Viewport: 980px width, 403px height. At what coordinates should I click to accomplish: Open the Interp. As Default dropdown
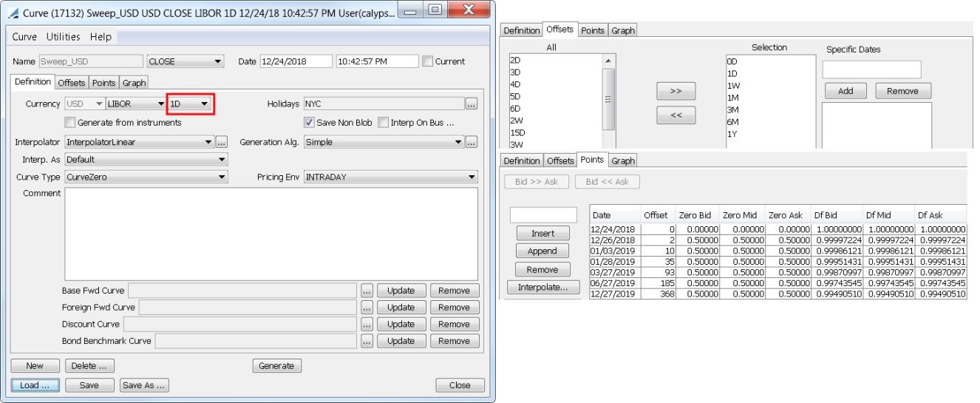pyautogui.click(x=146, y=159)
